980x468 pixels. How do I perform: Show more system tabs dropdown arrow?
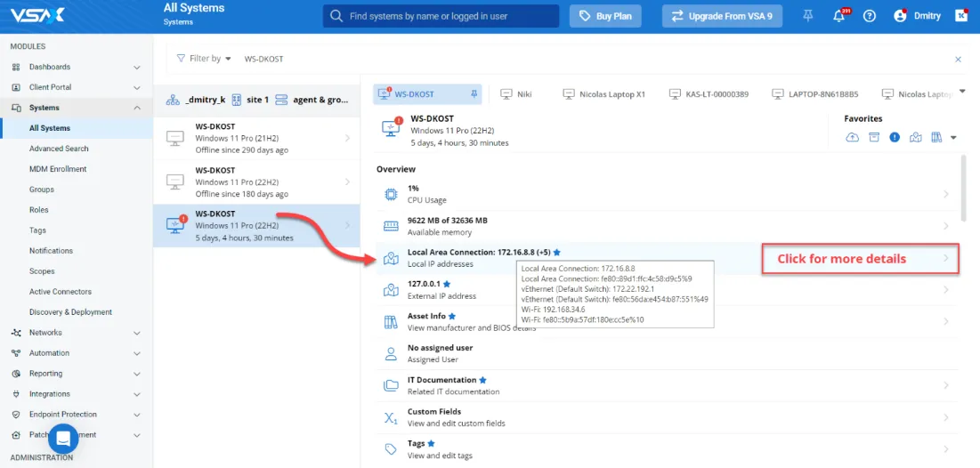click(x=963, y=92)
